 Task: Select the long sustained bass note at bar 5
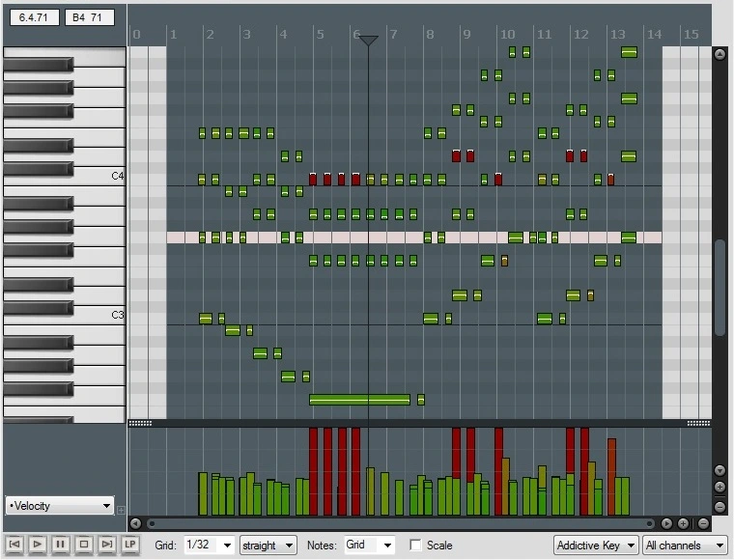pos(359,400)
